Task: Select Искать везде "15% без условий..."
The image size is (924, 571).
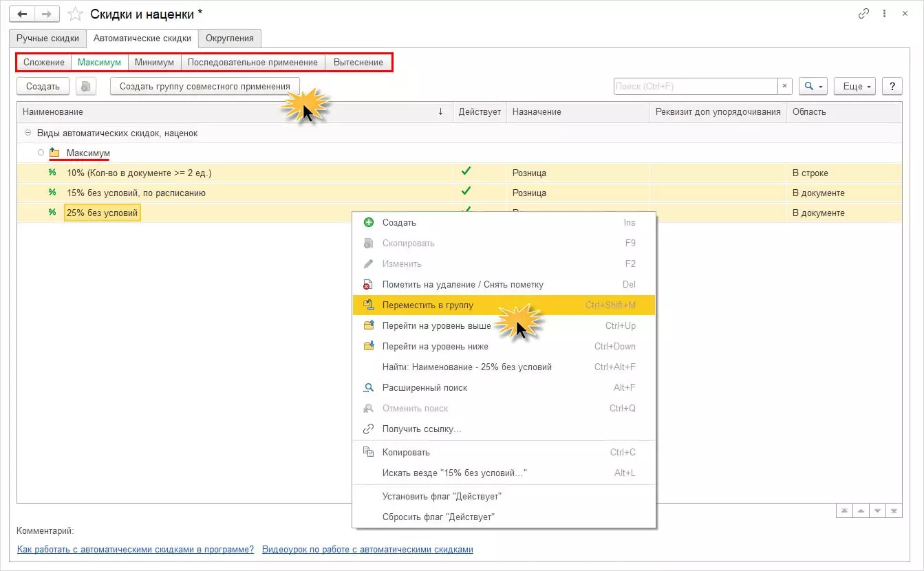Action: 504,473
